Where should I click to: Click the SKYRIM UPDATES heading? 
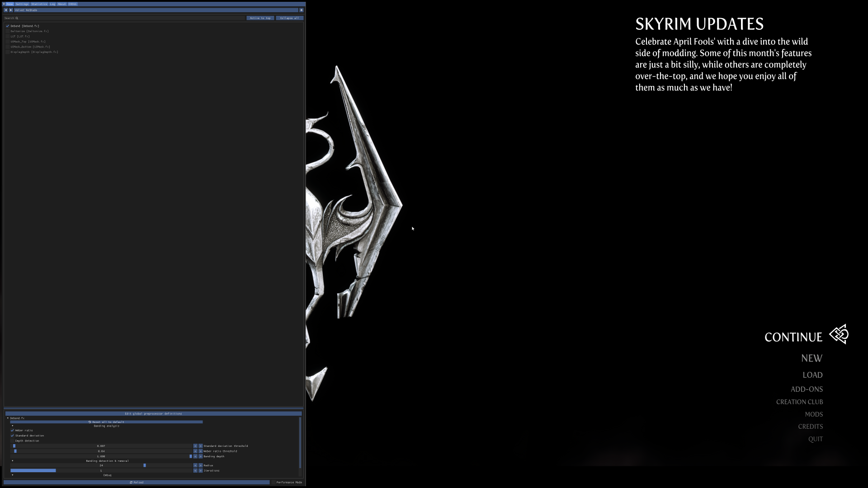click(x=699, y=24)
